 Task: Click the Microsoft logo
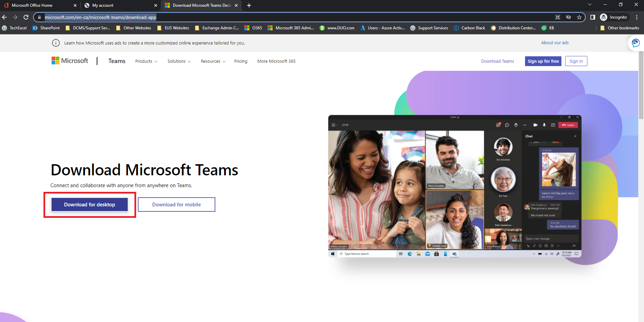click(70, 61)
